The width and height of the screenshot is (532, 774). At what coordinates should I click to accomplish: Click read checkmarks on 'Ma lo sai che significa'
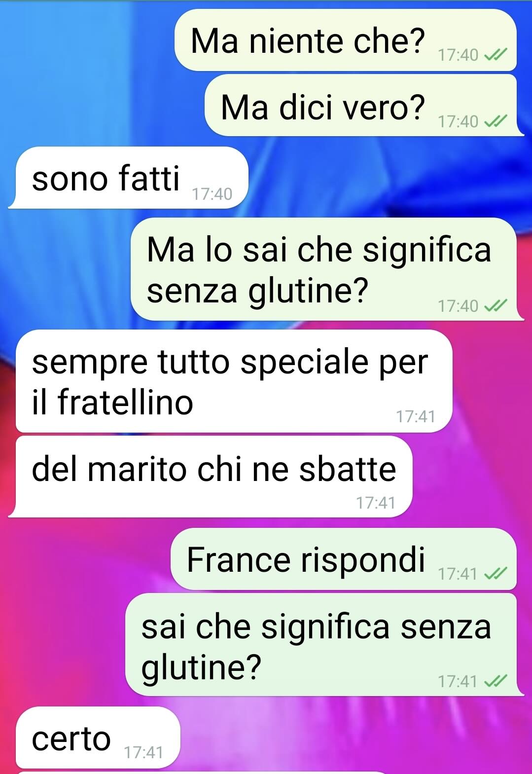[x=495, y=306]
